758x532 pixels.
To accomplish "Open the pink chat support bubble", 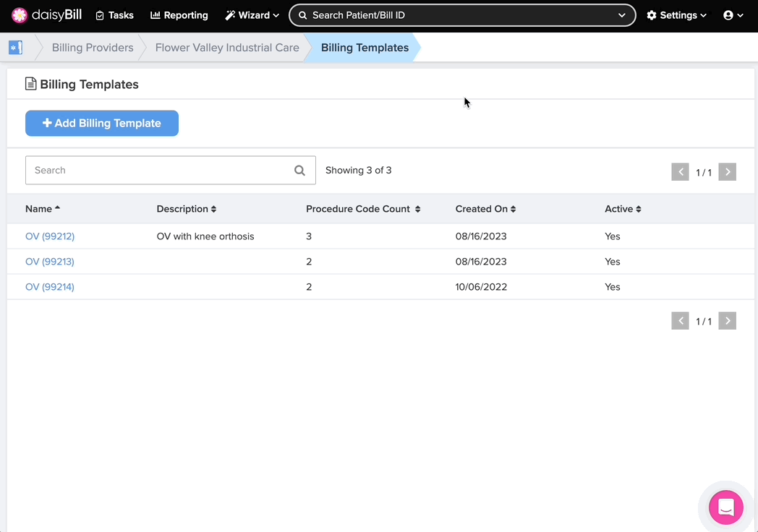I will [725, 507].
